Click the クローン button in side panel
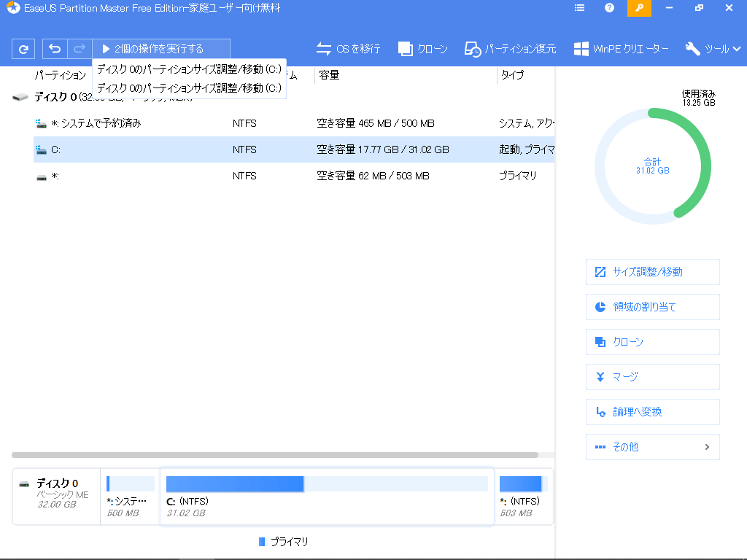This screenshot has width=747, height=560. point(652,342)
